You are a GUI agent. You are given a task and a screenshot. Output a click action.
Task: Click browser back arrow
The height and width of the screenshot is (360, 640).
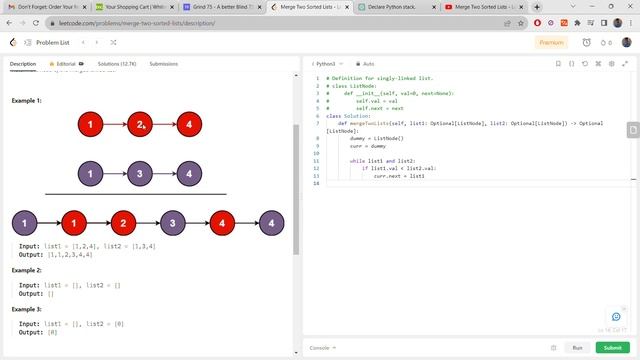9,23
